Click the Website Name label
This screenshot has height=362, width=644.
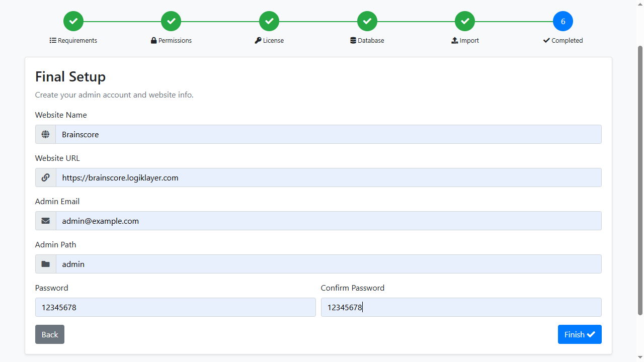point(61,115)
